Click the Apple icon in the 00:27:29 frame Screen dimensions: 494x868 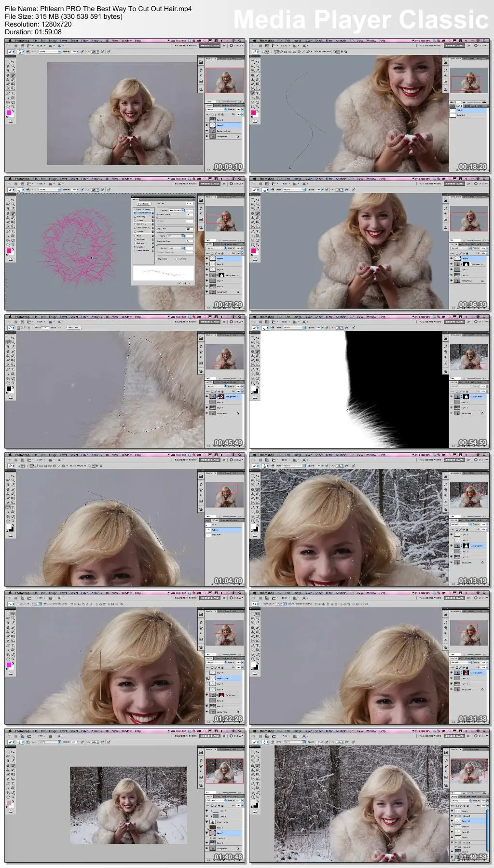9,179
